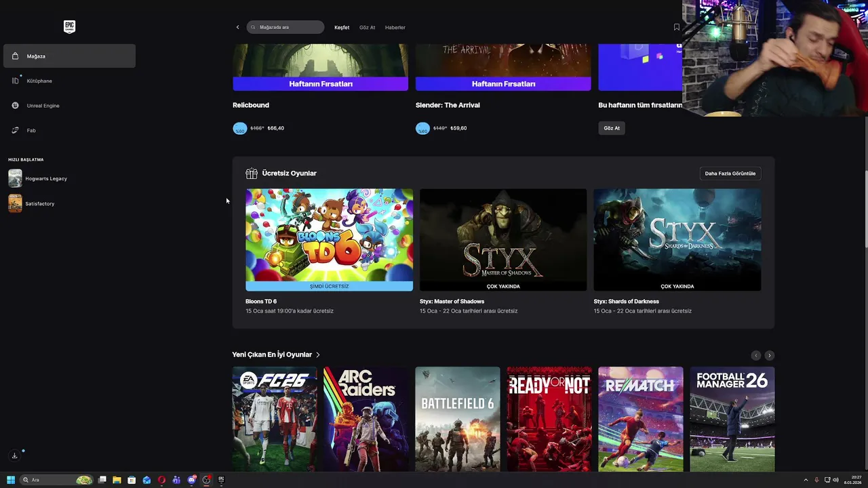
Task: Open the wishlist bookmark icon
Action: pos(676,27)
